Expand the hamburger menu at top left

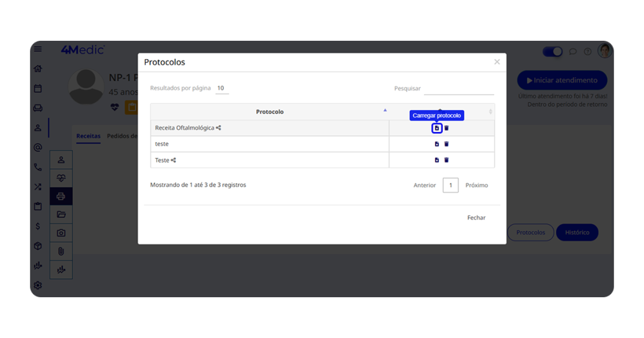pos(38,50)
